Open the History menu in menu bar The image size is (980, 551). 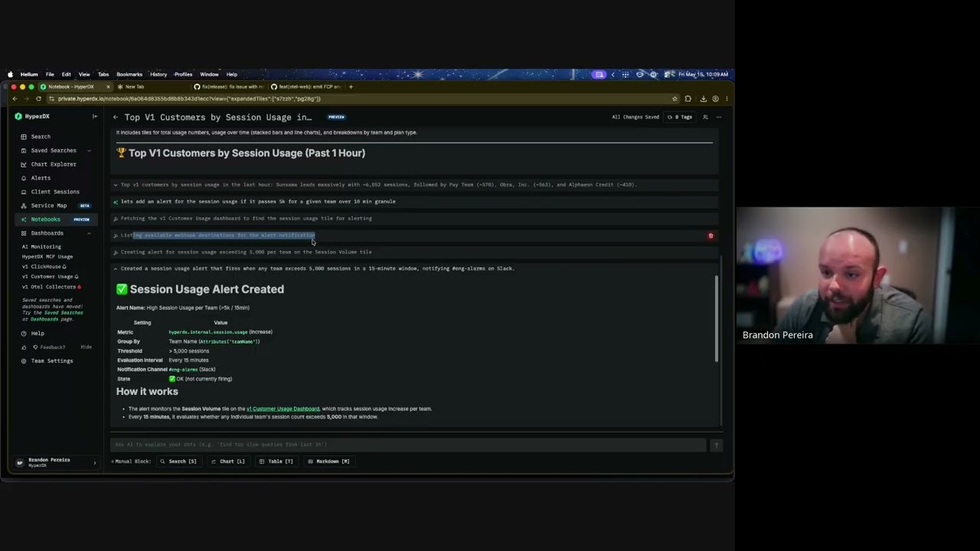point(158,74)
